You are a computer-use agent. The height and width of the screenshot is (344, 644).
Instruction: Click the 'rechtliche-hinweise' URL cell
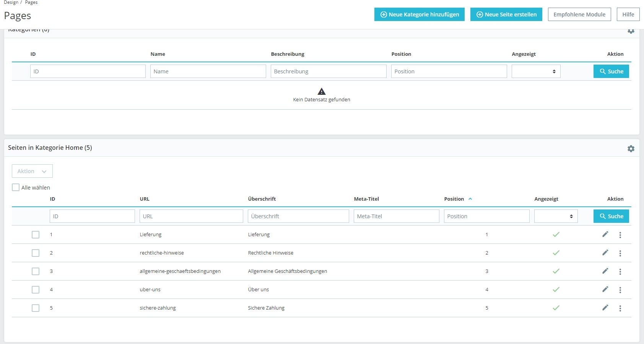162,253
